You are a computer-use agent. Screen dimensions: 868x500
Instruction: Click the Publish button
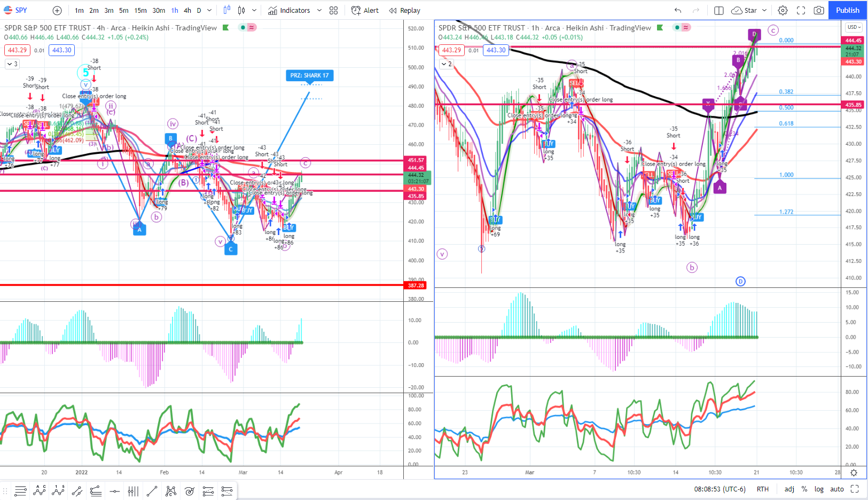click(848, 10)
